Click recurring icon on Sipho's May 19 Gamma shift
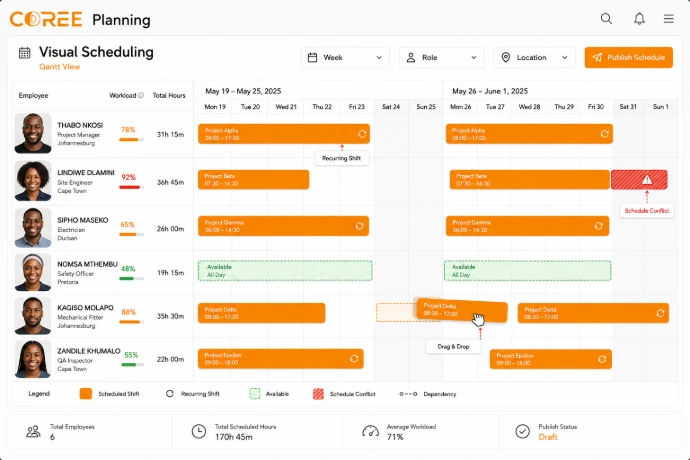 pos(360,226)
